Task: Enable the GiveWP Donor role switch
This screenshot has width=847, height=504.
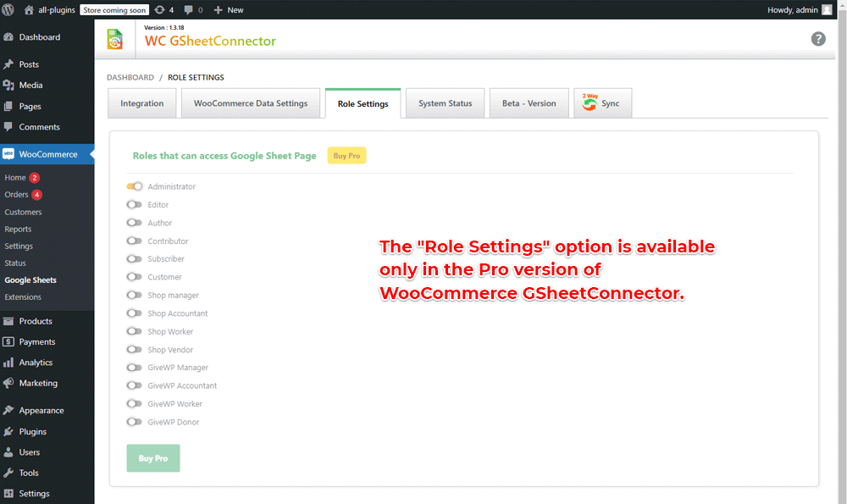Action: [x=135, y=422]
